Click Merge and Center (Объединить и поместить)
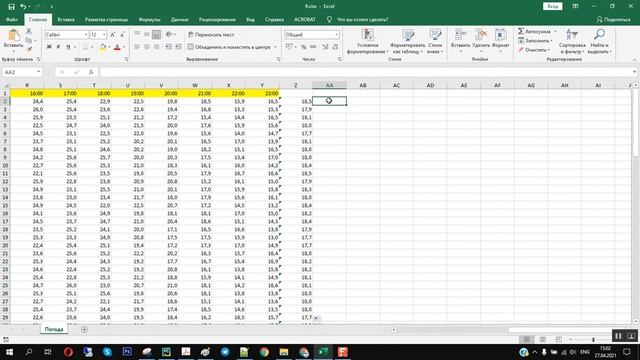This screenshot has width=640, height=360. 229,47
